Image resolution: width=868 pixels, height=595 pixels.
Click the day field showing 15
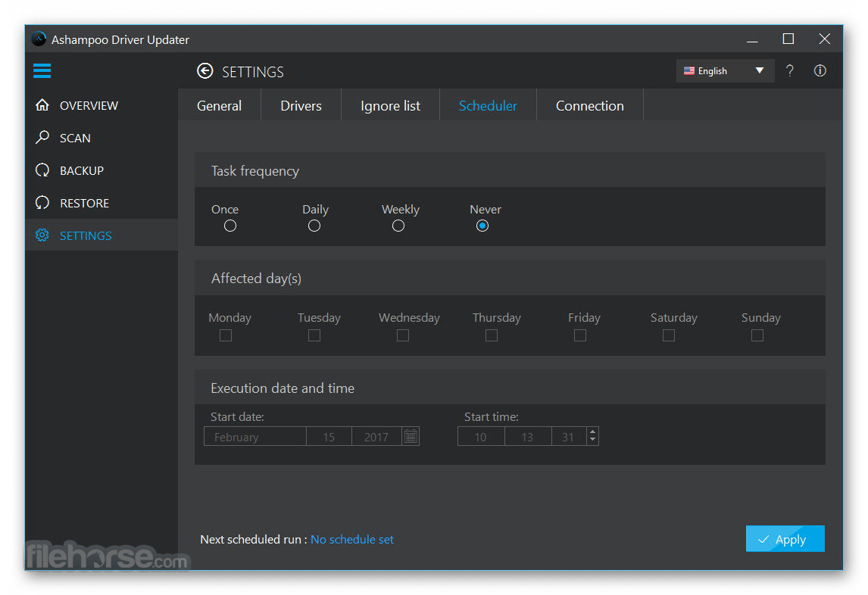(x=329, y=437)
